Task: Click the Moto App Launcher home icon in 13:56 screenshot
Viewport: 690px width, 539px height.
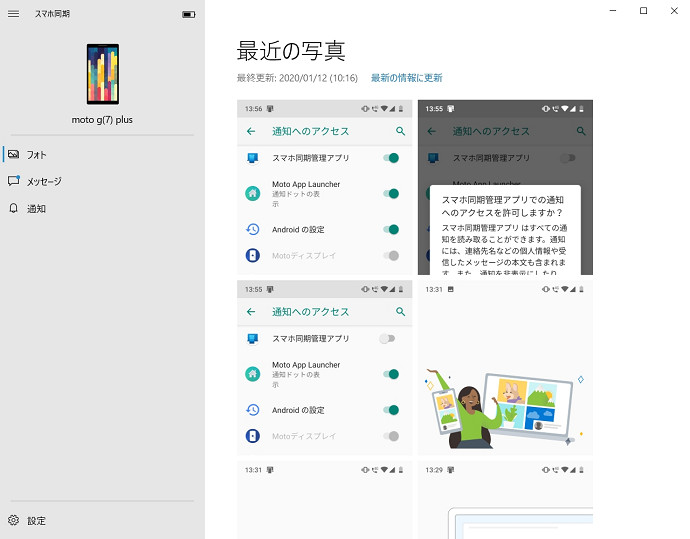Action: point(253,193)
